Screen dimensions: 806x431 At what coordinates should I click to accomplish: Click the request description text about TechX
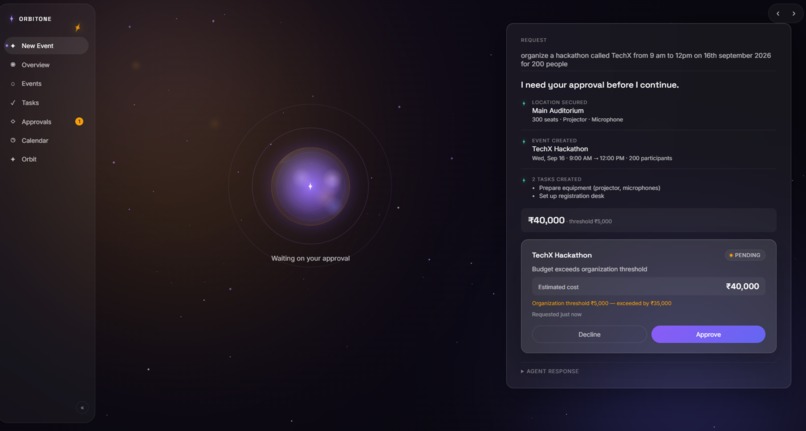(x=646, y=60)
